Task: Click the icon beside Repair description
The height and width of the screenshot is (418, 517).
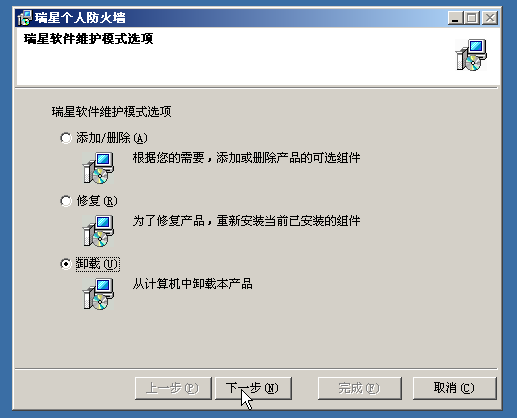Action: coord(98,231)
